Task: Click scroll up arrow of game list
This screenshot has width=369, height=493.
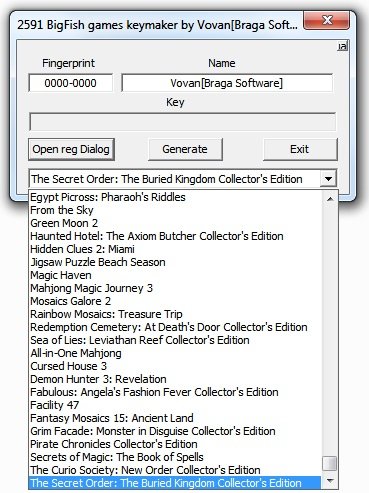Action: click(330, 199)
